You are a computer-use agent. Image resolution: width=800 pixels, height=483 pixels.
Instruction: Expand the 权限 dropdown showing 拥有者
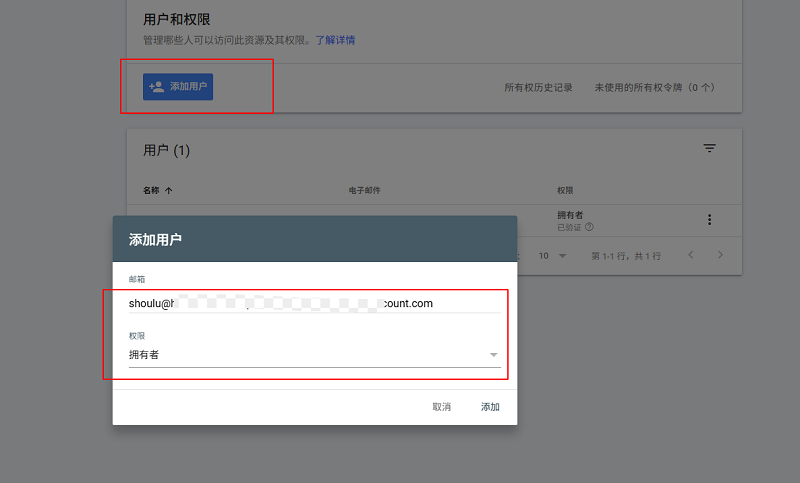click(x=315, y=355)
